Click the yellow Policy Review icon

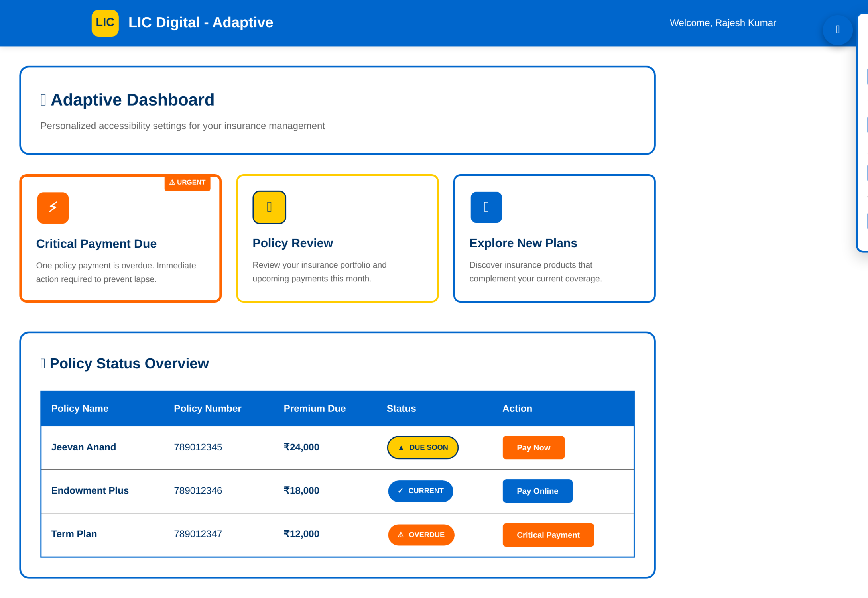pyautogui.click(x=269, y=207)
